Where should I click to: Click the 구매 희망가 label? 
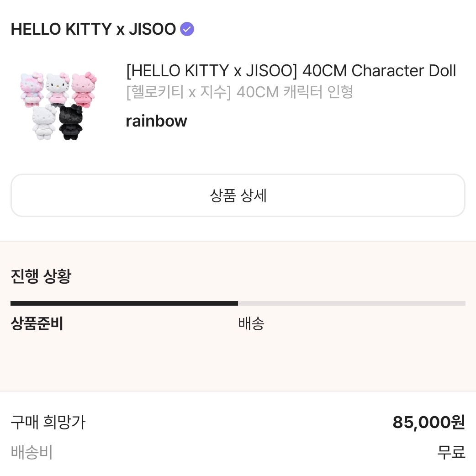[48, 422]
